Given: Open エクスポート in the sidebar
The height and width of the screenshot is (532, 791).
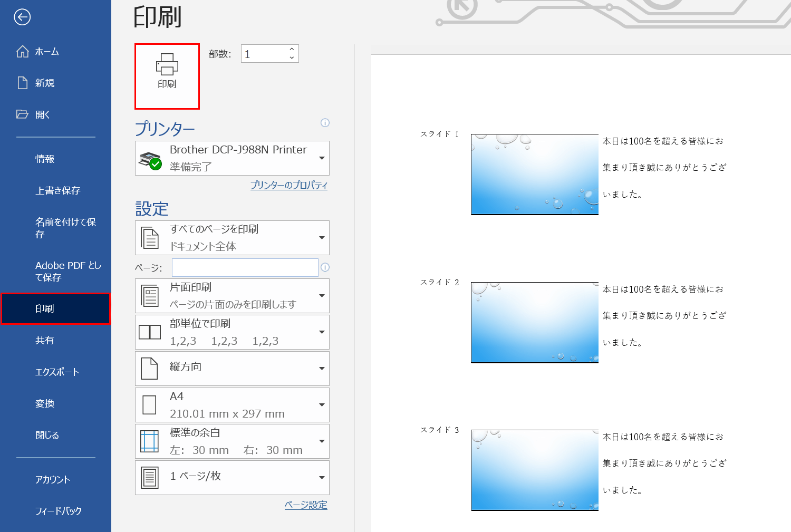Looking at the screenshot, I should click(55, 372).
